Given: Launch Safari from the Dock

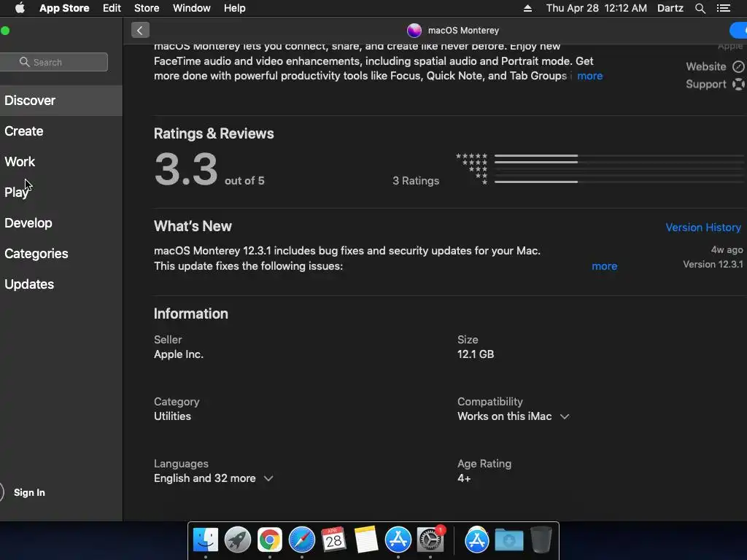Looking at the screenshot, I should point(301,540).
